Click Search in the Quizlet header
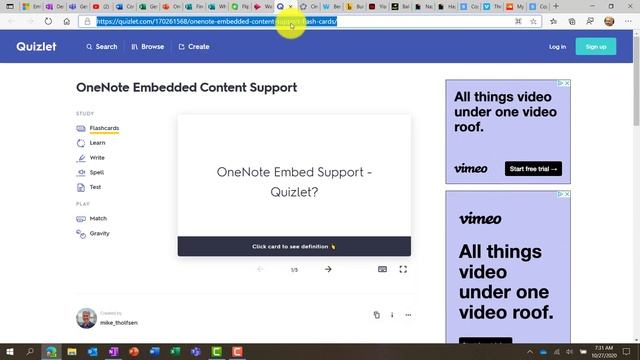Viewport: 640px width, 360px height. click(x=102, y=47)
